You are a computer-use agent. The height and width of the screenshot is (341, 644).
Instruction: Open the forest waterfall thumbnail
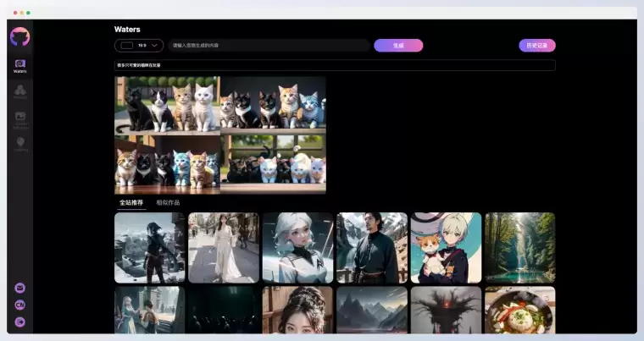pyautogui.click(x=520, y=248)
